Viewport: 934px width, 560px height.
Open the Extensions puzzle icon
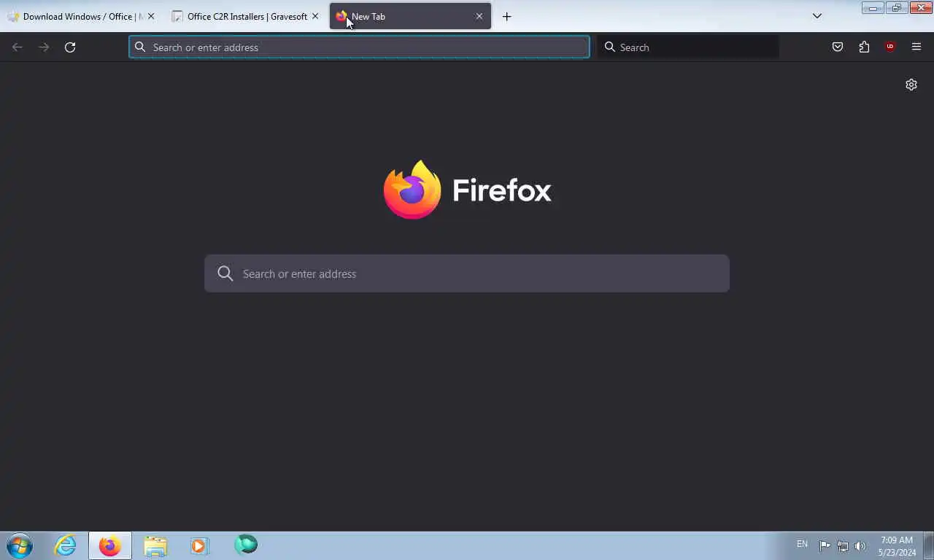(864, 47)
